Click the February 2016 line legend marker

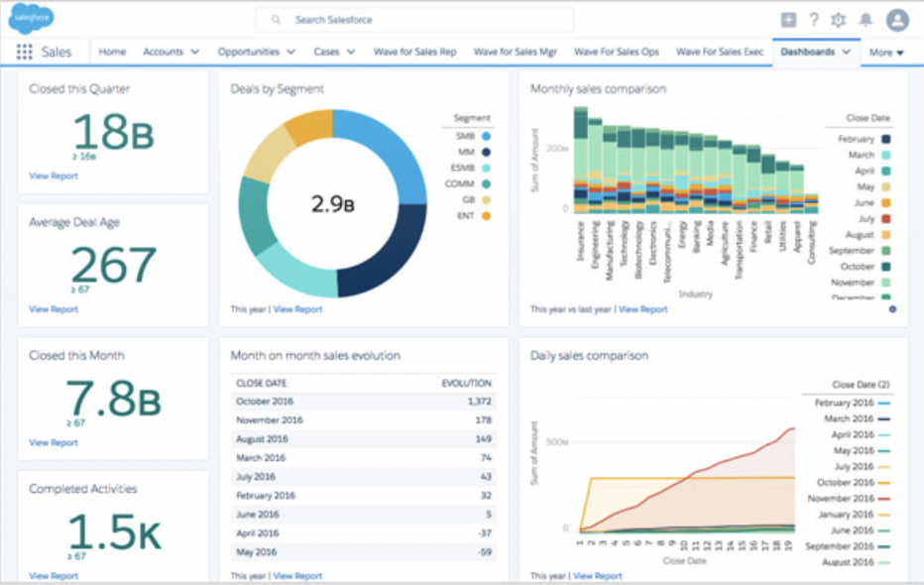tap(884, 403)
